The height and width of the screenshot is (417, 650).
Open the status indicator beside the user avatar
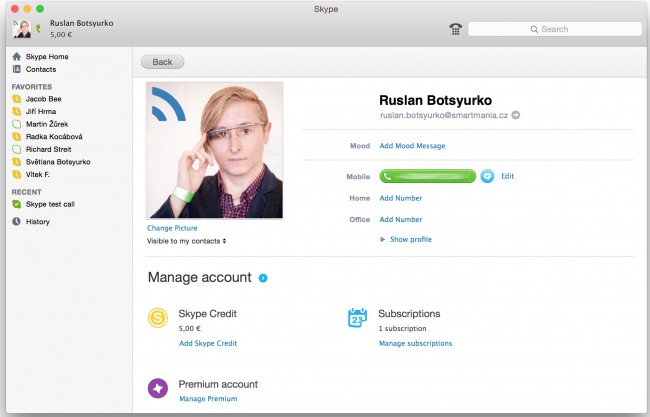38,30
